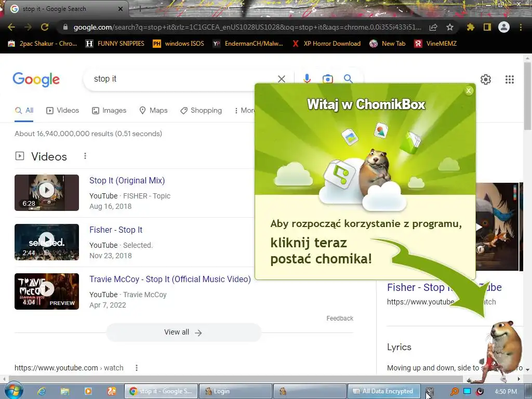The height and width of the screenshot is (399, 532).
Task: Switch to the Shopping results tab
Action: [201, 110]
